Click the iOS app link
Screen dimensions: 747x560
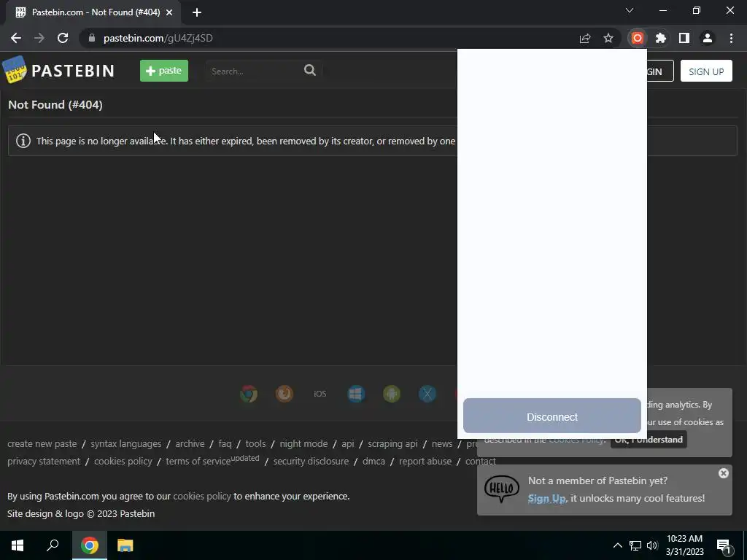point(320,394)
